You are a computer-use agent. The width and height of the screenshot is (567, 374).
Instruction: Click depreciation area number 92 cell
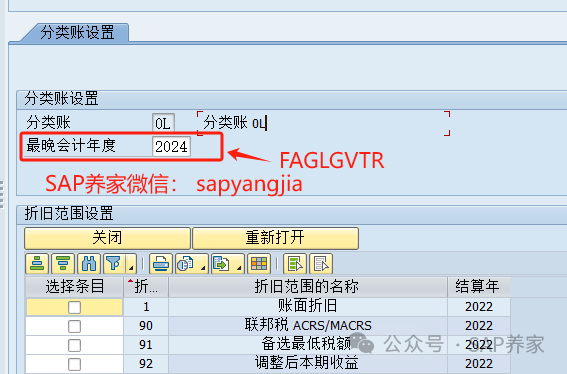point(146,363)
